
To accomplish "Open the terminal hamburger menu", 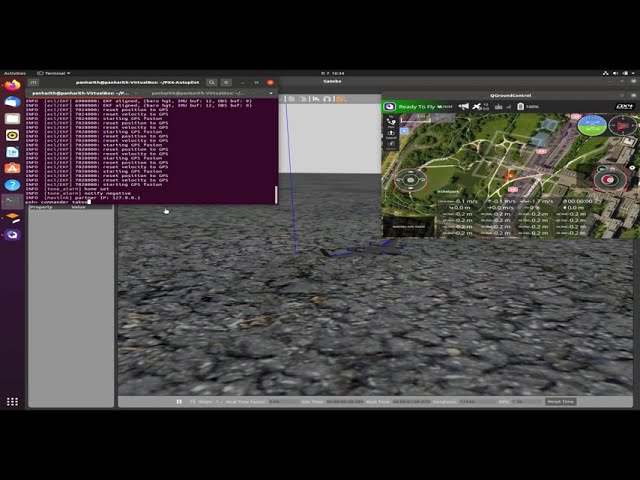I will pos(226,82).
